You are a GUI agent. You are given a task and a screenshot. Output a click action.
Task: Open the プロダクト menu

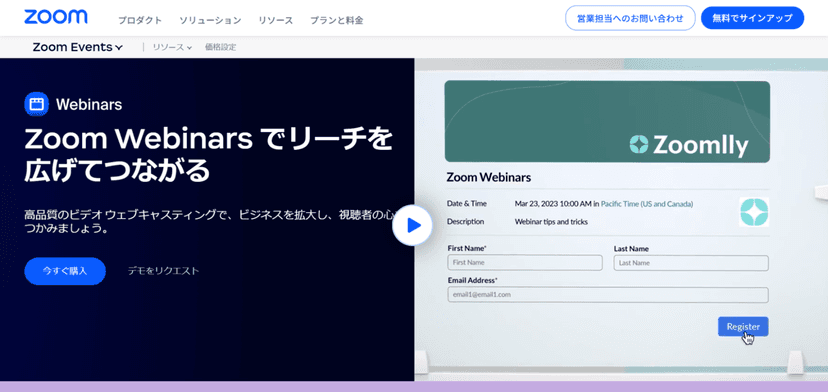pyautogui.click(x=139, y=21)
